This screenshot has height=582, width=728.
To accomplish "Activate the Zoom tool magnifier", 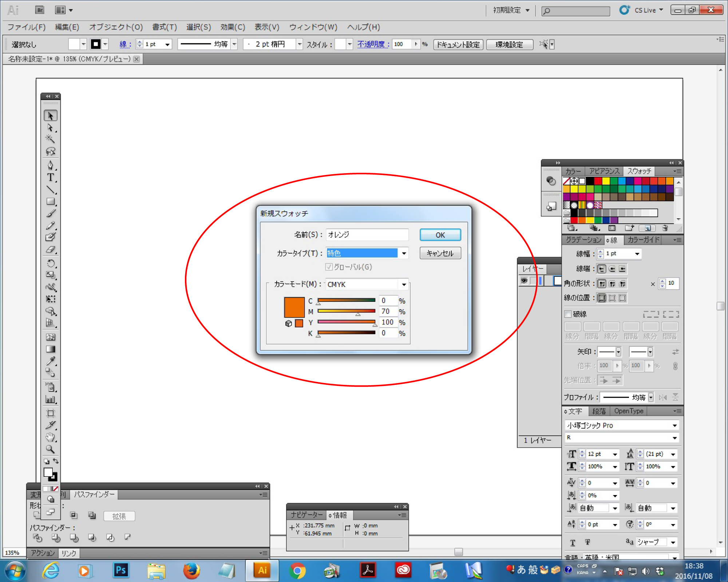I will point(50,449).
